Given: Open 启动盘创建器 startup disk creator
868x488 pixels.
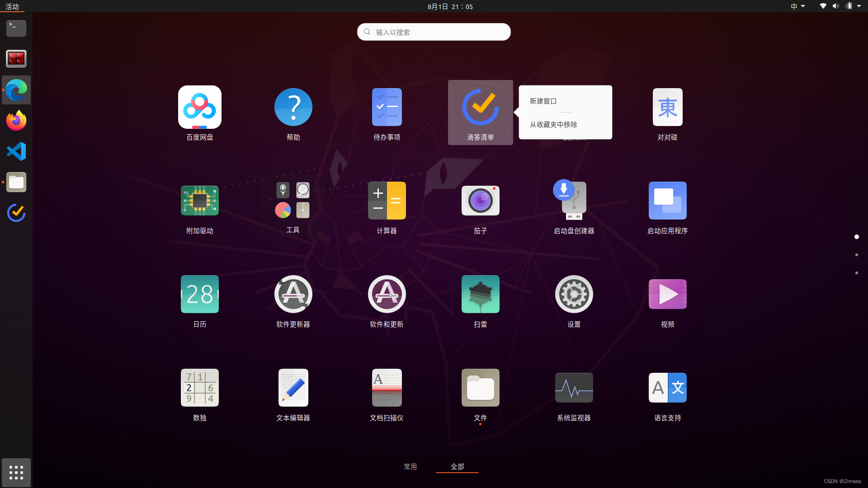Looking at the screenshot, I should [574, 200].
